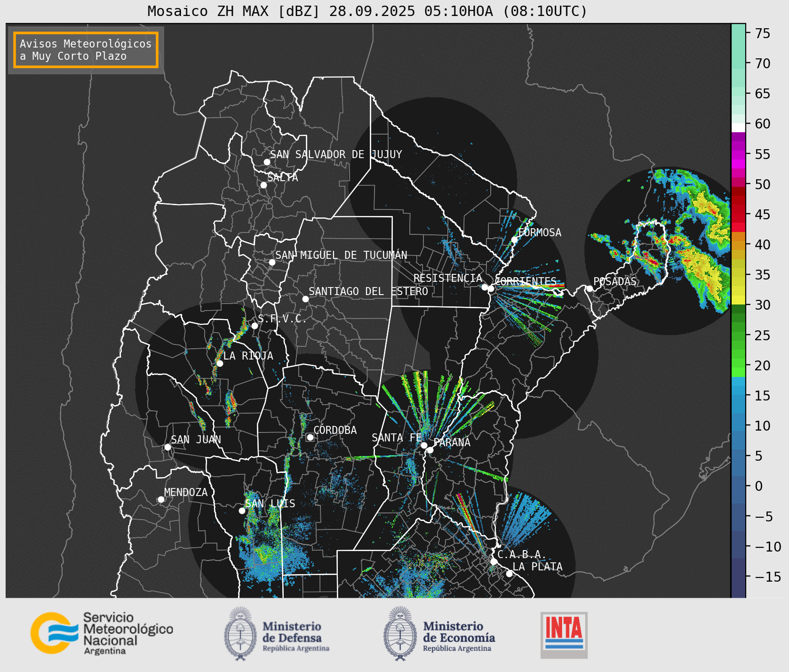This screenshot has width=789, height=672.
Task: Select the Formosa city marker
Action: click(x=515, y=240)
